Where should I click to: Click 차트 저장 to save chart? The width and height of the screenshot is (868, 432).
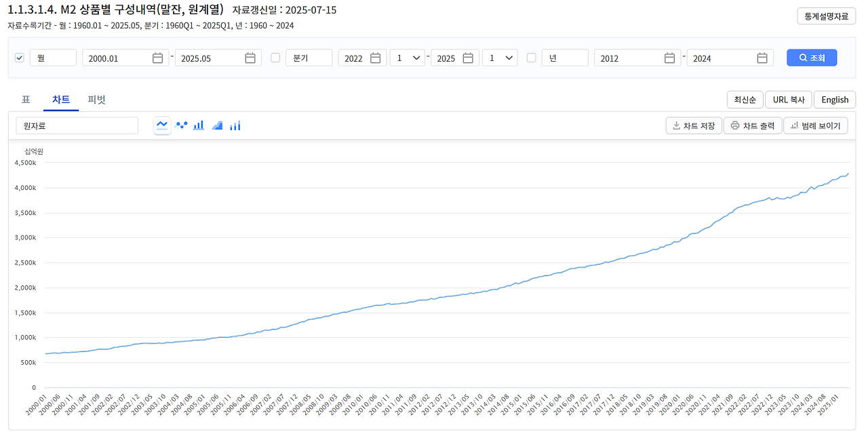(694, 125)
